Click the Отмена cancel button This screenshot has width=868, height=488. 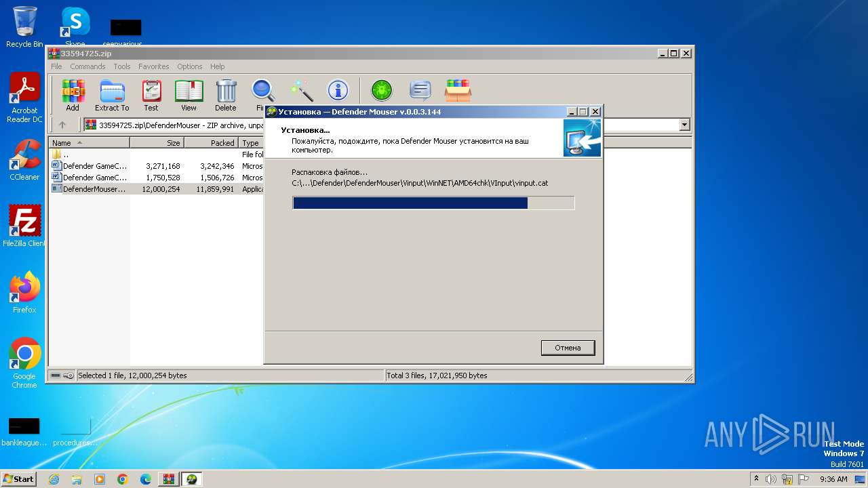tap(568, 348)
